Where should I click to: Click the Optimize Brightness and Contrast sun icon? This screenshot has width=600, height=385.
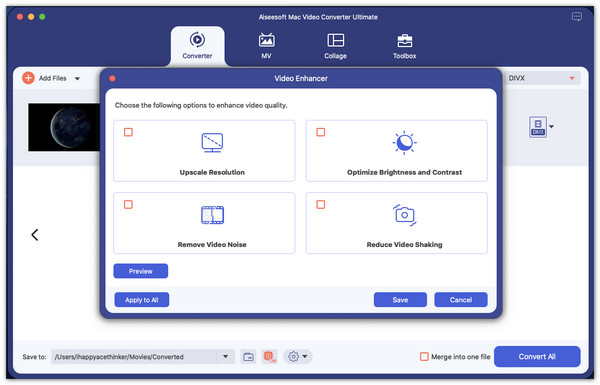[x=404, y=143]
